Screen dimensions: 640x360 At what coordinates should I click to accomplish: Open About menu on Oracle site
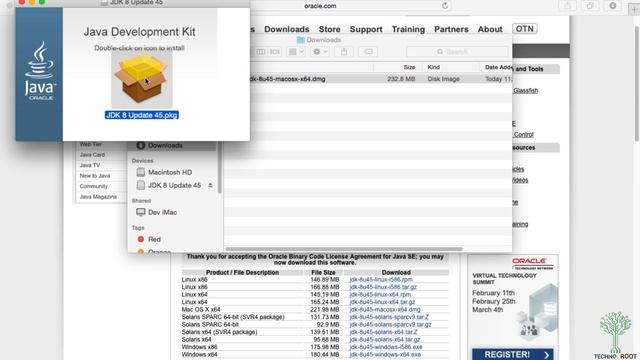point(490,29)
